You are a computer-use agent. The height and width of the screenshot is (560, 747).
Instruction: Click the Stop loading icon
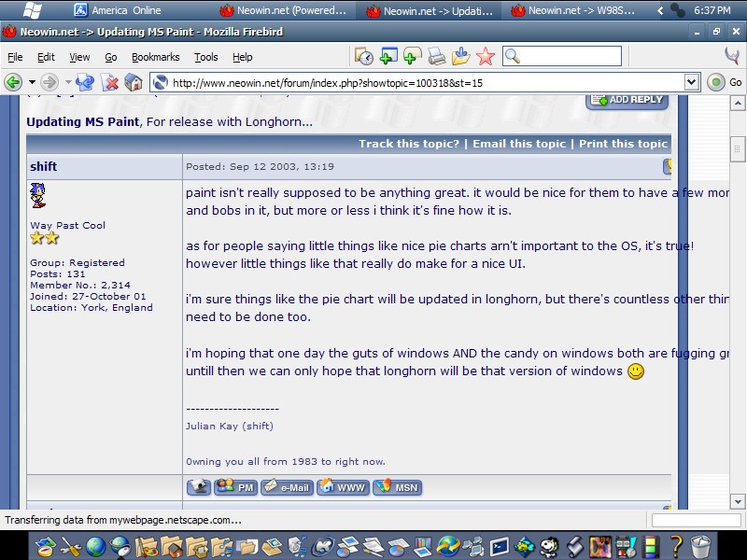point(108,82)
